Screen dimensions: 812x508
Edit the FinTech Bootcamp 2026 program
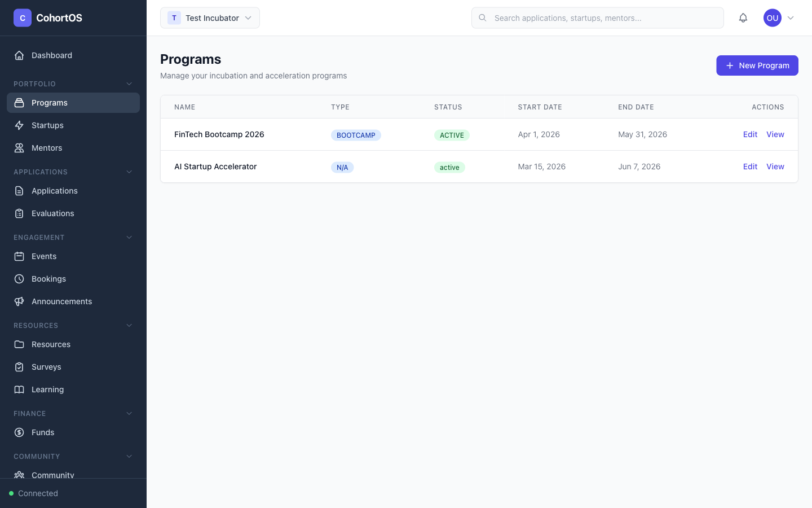point(750,134)
